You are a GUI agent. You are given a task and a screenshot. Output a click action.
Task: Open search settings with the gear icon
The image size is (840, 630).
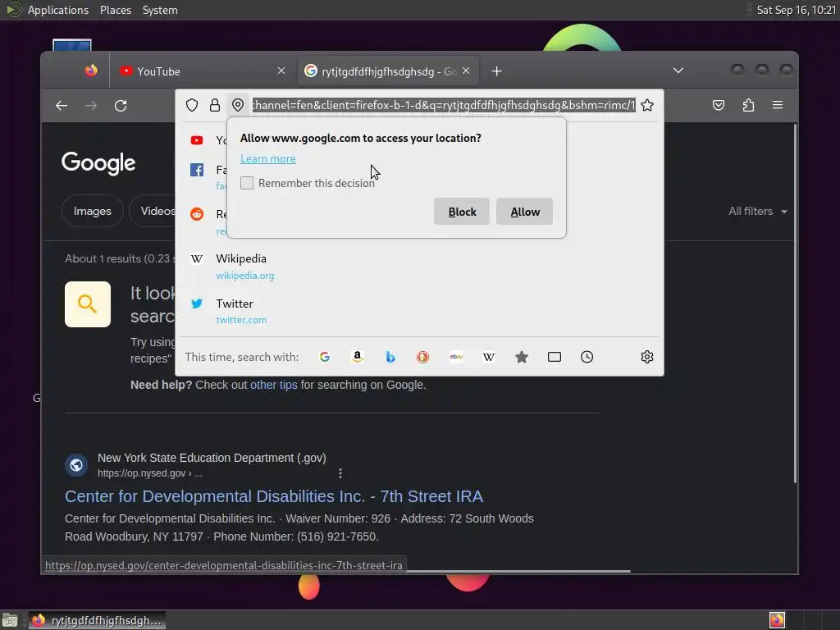click(x=647, y=357)
